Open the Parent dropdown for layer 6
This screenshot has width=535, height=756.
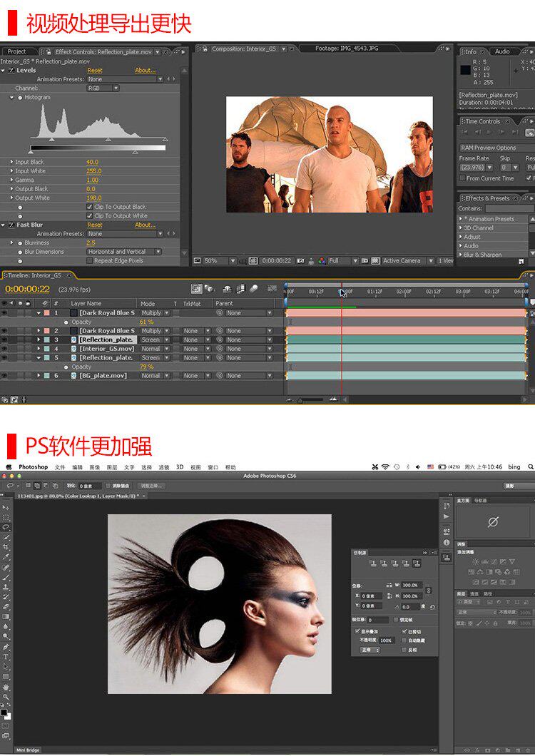249,376
